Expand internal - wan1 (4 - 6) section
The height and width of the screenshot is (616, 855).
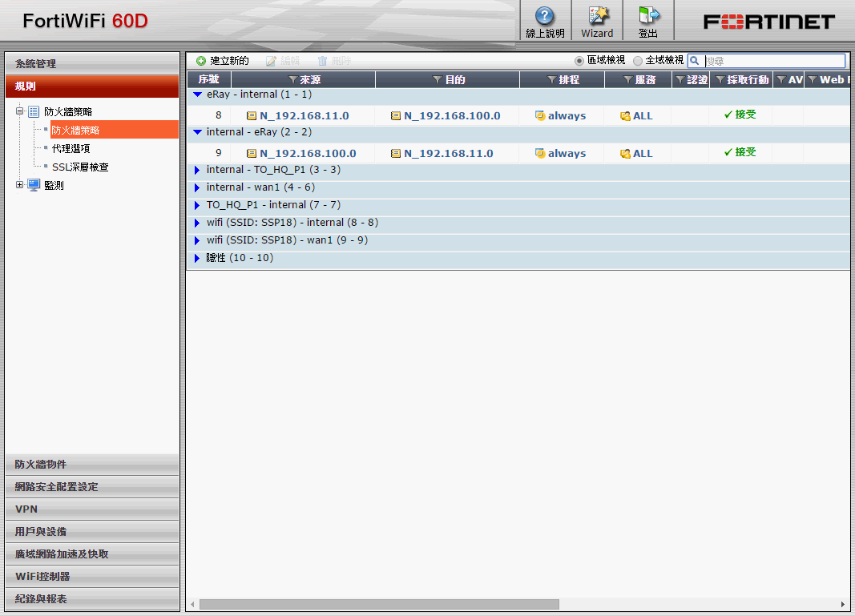pyautogui.click(x=197, y=187)
